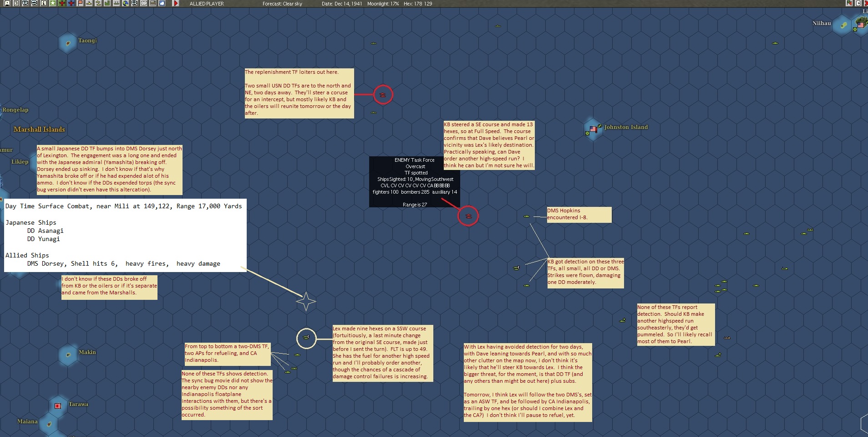Select the DMS Hopkins task force ship icon
Screen dimensions: 868x437
(x=527, y=216)
